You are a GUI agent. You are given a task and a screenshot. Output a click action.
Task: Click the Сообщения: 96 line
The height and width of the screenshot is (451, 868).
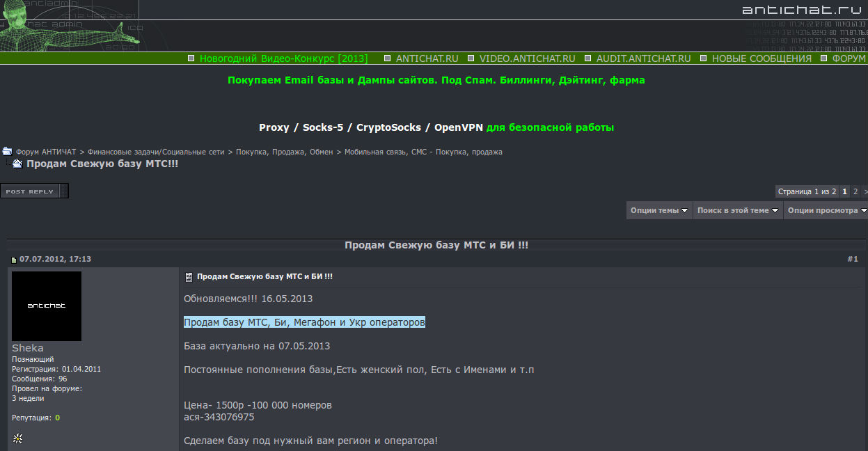(x=40, y=379)
